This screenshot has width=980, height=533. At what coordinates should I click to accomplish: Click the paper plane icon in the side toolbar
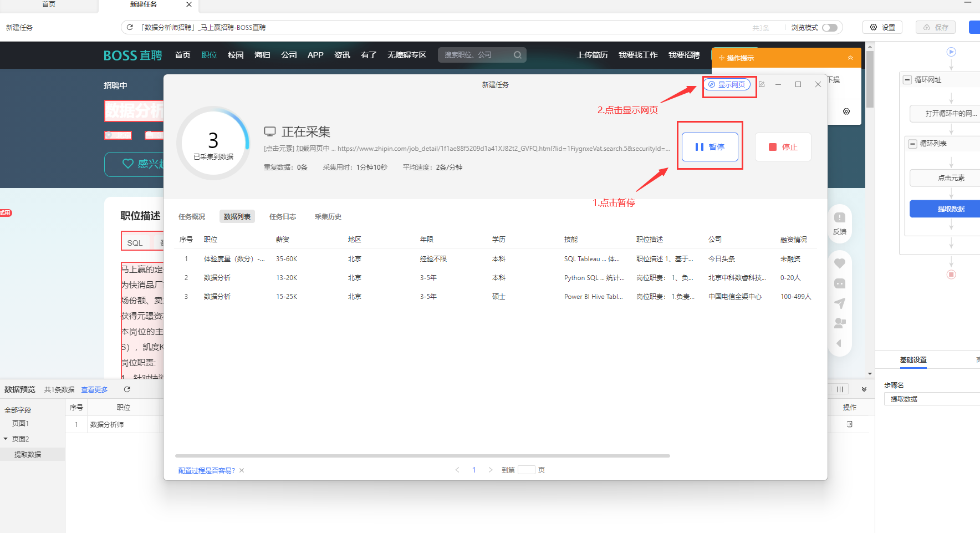[840, 303]
